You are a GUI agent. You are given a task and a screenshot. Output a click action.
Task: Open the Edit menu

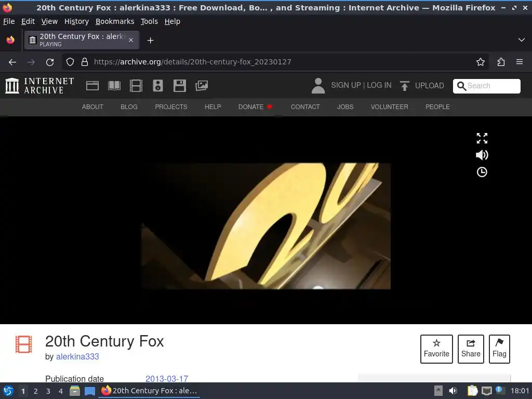(x=28, y=21)
